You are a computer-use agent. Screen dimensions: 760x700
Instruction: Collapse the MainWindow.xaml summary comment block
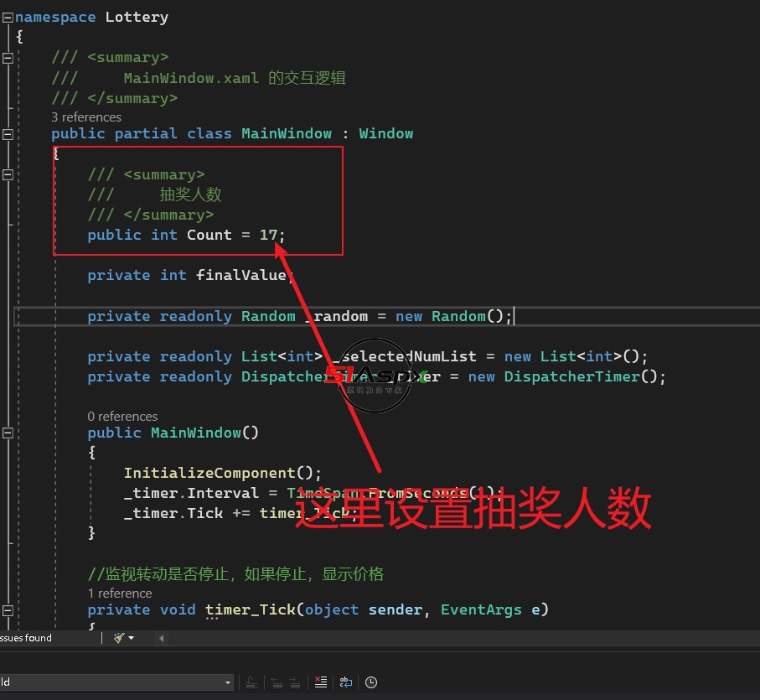[x=8, y=58]
